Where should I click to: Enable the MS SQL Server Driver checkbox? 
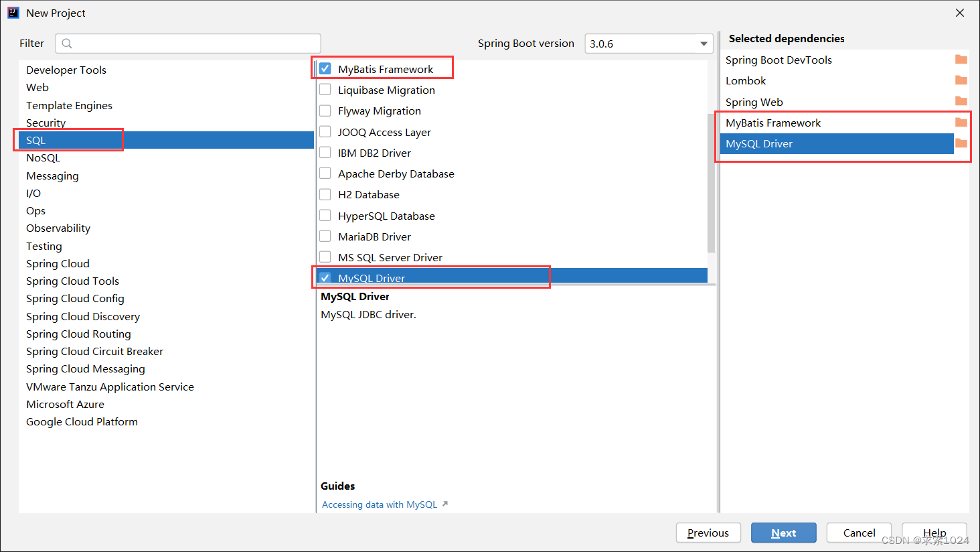[325, 257]
